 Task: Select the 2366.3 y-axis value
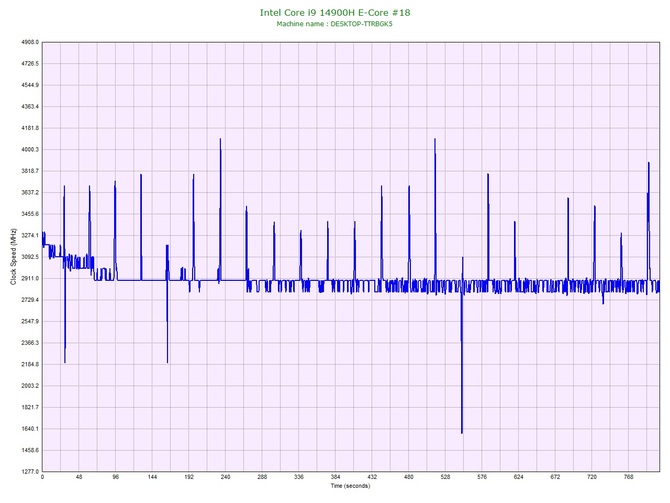pos(30,343)
